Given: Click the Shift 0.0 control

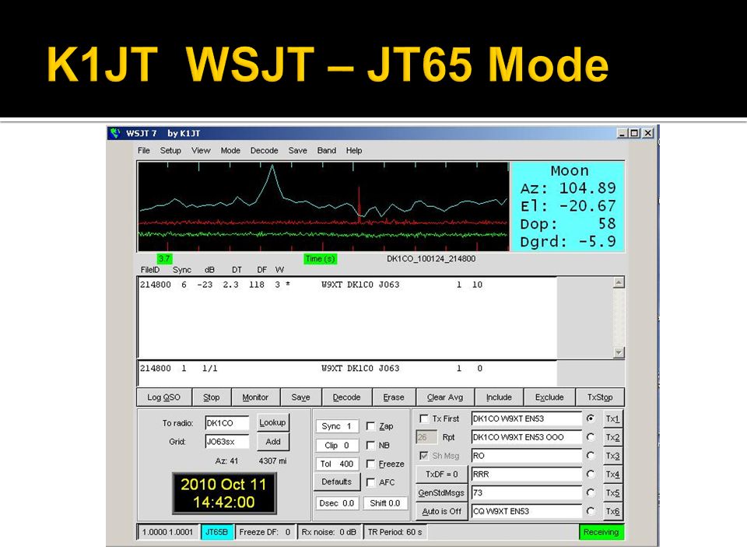Looking at the screenshot, I should [x=385, y=503].
